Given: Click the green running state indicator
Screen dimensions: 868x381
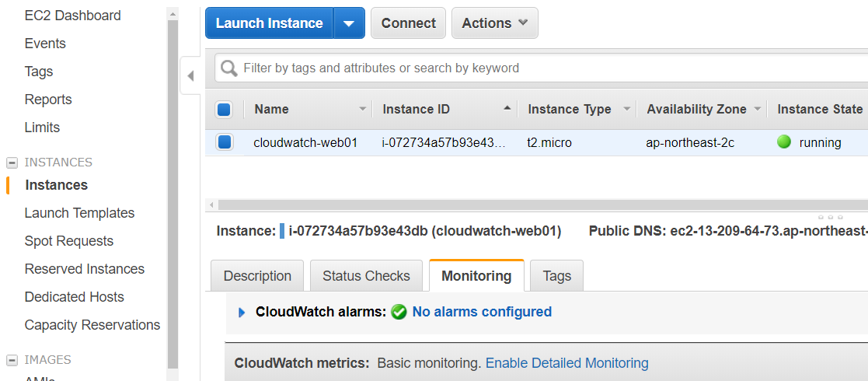Looking at the screenshot, I should tap(784, 142).
